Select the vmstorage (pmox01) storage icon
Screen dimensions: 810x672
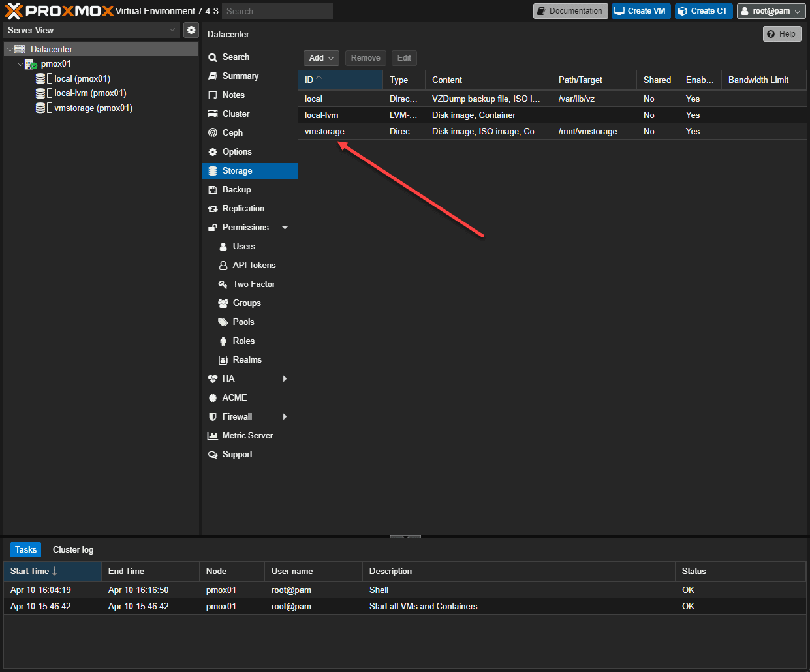[40, 108]
